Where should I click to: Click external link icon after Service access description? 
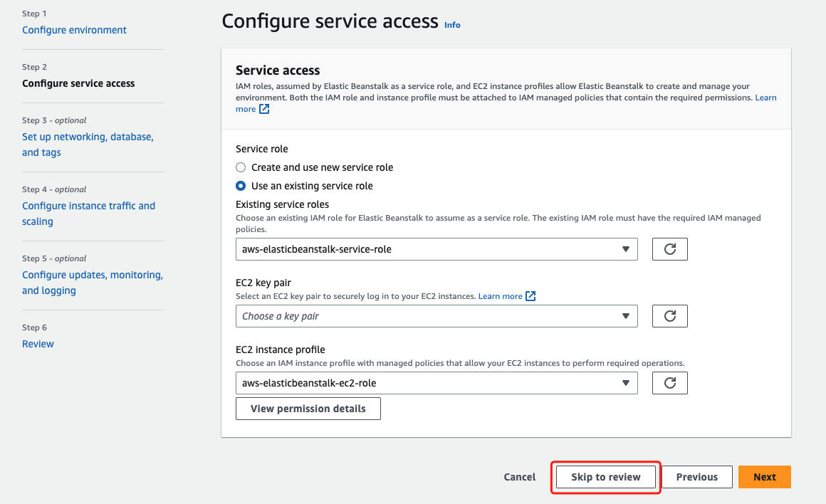click(264, 109)
